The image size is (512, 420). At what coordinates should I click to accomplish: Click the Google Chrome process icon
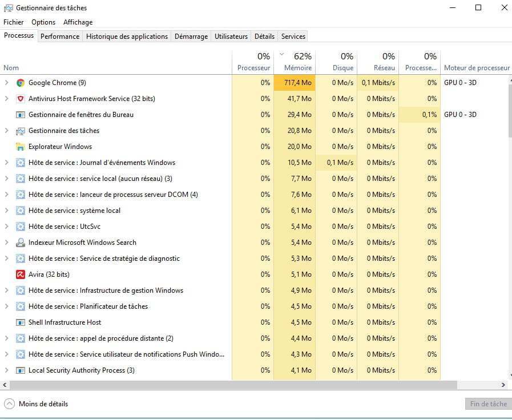pos(20,83)
